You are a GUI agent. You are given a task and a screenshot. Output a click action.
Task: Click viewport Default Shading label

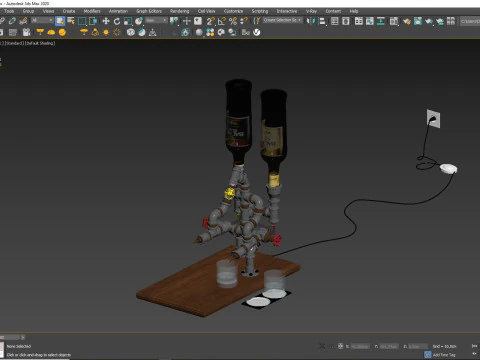coord(40,43)
